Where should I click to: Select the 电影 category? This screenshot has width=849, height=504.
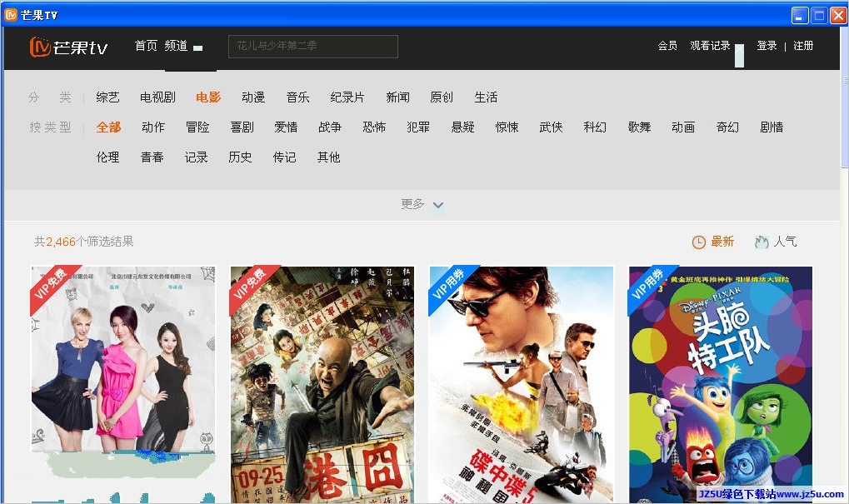pos(208,97)
